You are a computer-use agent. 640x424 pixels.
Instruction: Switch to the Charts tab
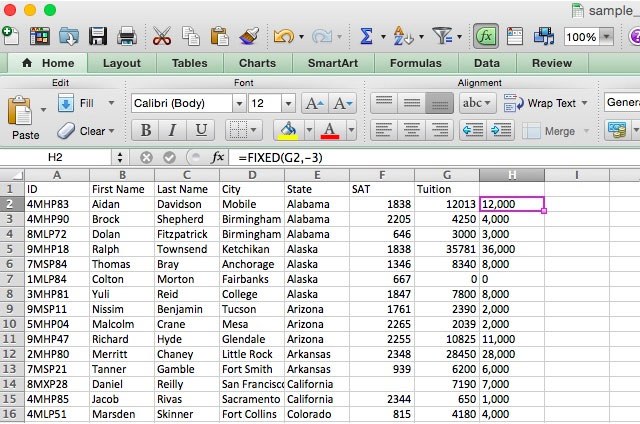pyautogui.click(x=258, y=63)
